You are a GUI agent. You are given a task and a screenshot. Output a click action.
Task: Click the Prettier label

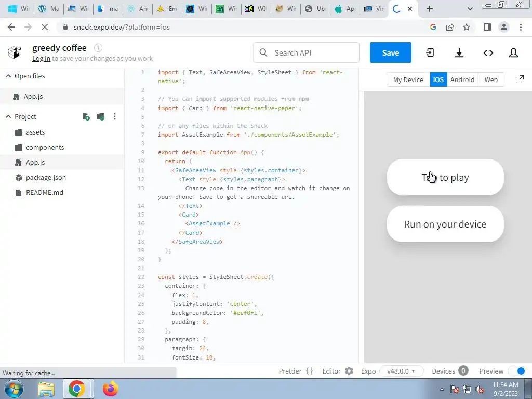coord(290,371)
